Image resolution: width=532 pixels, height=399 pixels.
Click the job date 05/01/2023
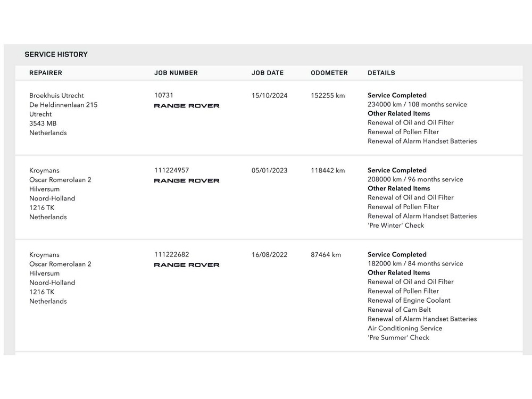coord(270,171)
